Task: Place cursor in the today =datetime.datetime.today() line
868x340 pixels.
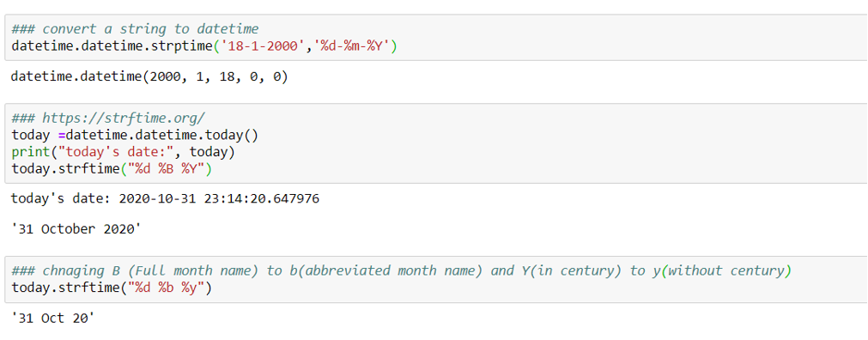Action: click(x=135, y=135)
